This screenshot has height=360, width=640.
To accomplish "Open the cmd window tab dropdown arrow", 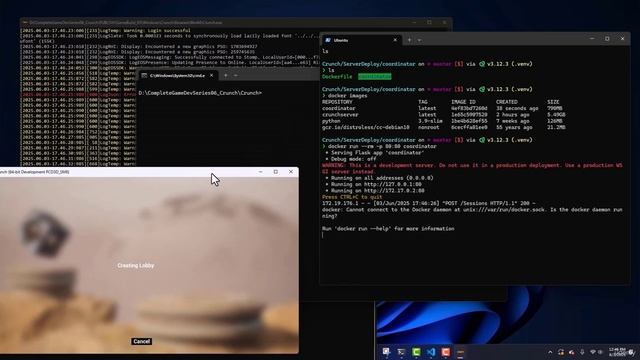I will [x=236, y=76].
